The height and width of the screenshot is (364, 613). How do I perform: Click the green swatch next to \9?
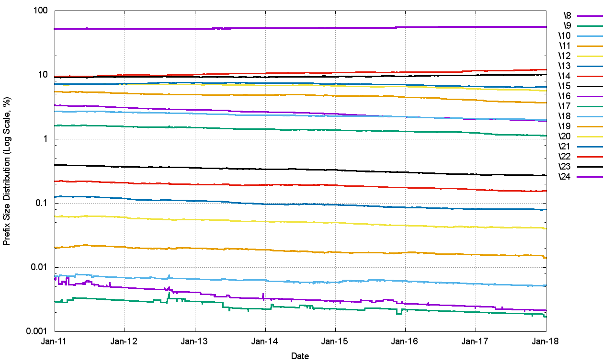coord(589,25)
